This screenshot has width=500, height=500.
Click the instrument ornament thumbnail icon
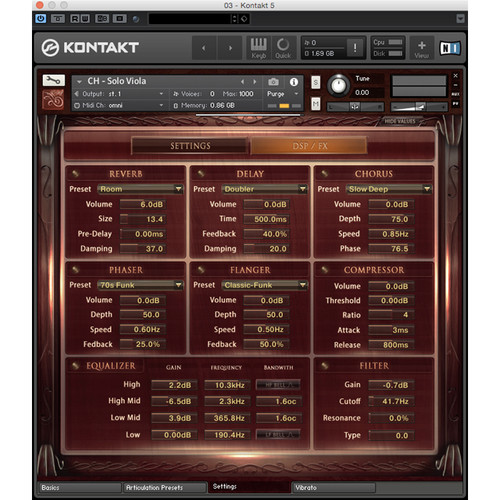(x=53, y=99)
